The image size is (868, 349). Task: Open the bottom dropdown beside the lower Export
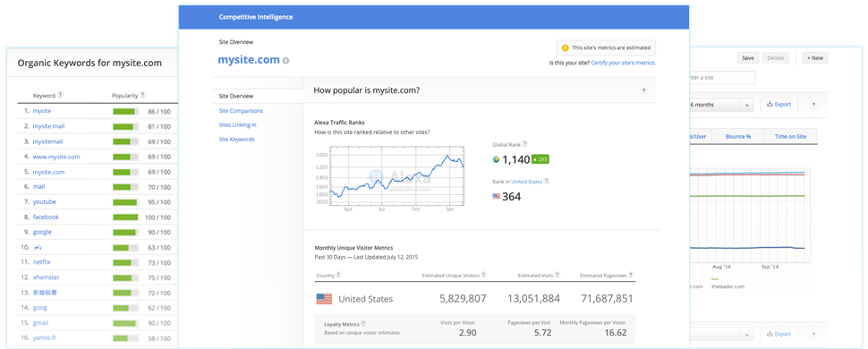721,334
